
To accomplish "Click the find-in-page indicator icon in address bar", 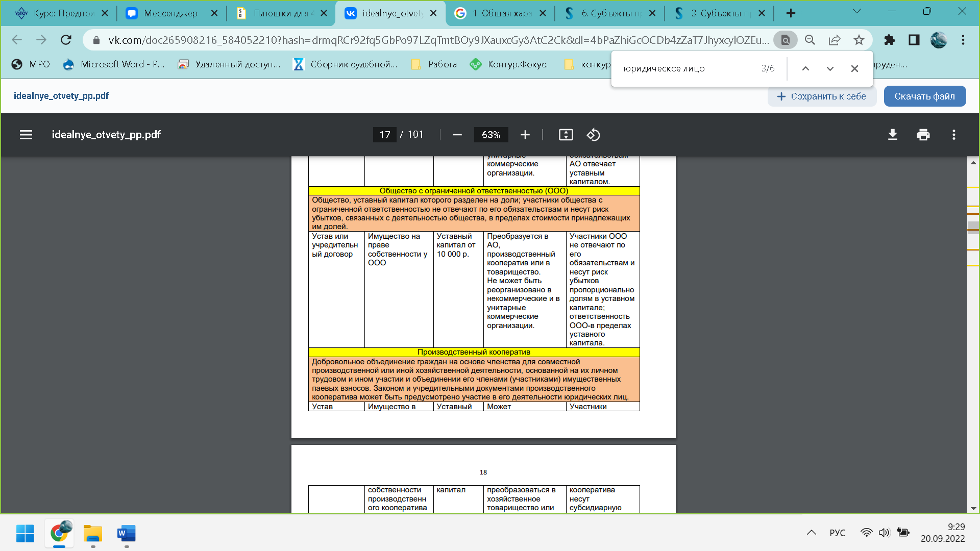I will click(x=786, y=40).
